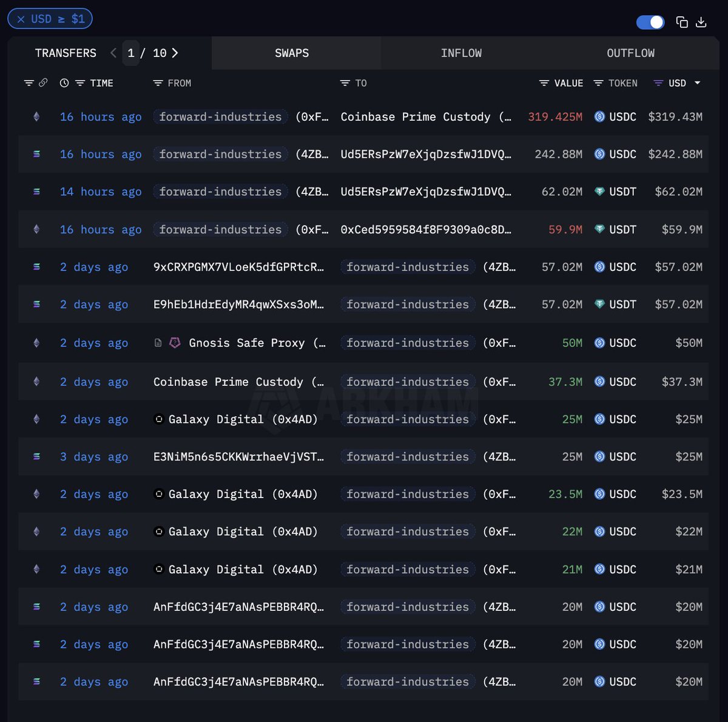
Task: Open sender address 9xCRXPGMX7VLoeK5dfGPRtcR
Action: pyautogui.click(x=238, y=267)
